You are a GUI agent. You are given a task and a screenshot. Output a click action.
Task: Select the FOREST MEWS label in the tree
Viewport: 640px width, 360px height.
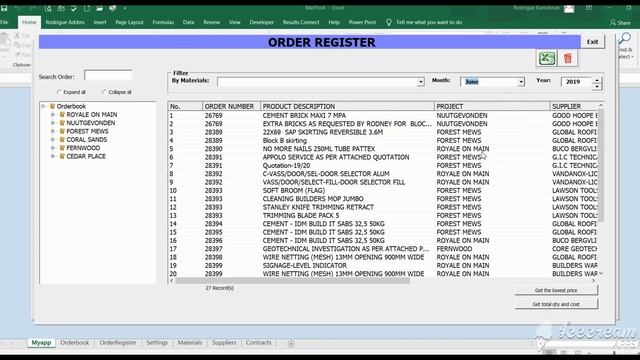(87, 131)
